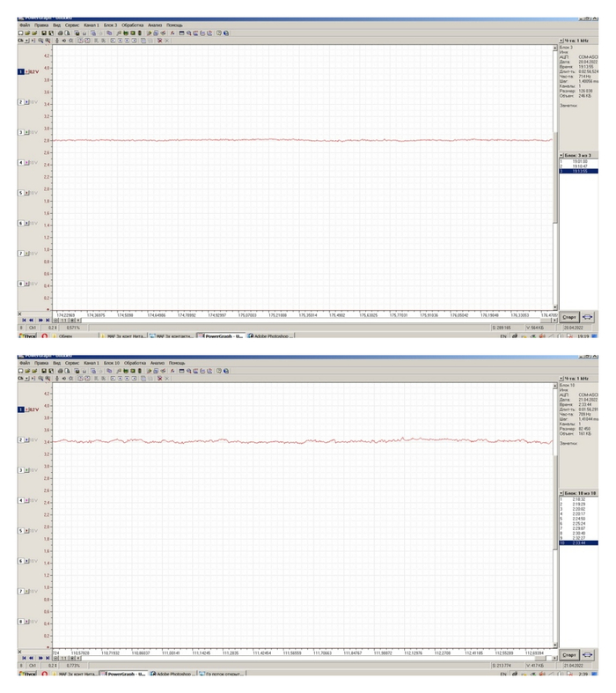Expand the Блок: 3 из 3 panel header
Screen dimensions: 616x693
561,156
